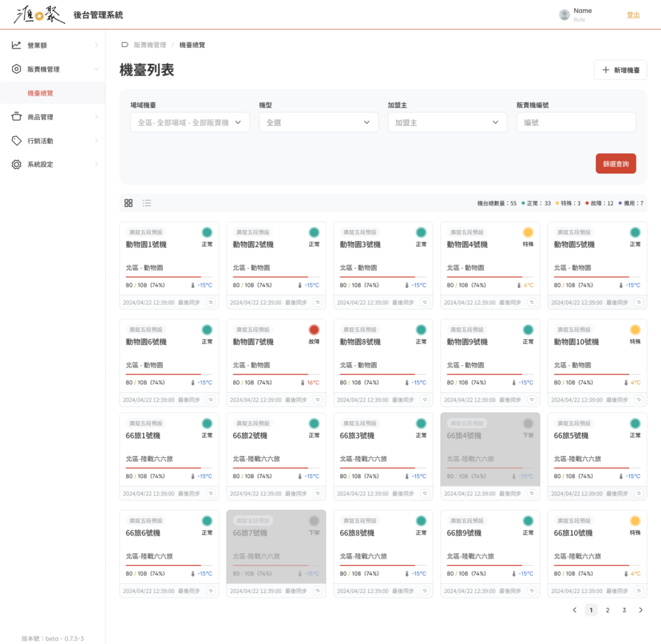Open the 場域機臺 dropdown
Image resolution: width=661 pixels, height=644 pixels.
click(190, 122)
